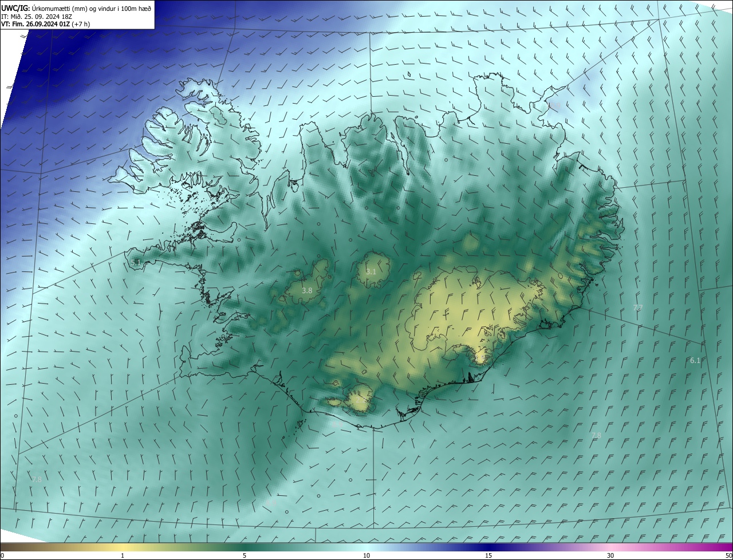Click the "3.8" value label on the map
The width and height of the screenshot is (733, 560).
point(307,291)
